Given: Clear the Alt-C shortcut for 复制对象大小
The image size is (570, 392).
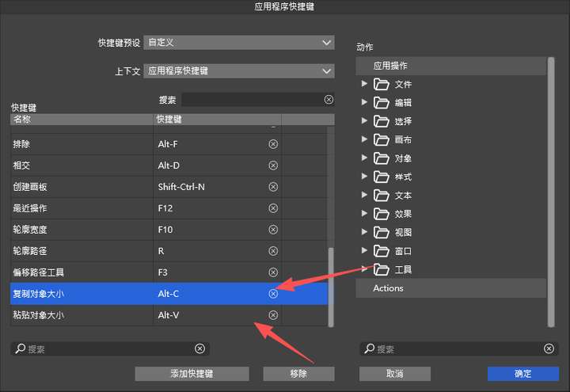Looking at the screenshot, I should coord(273,294).
